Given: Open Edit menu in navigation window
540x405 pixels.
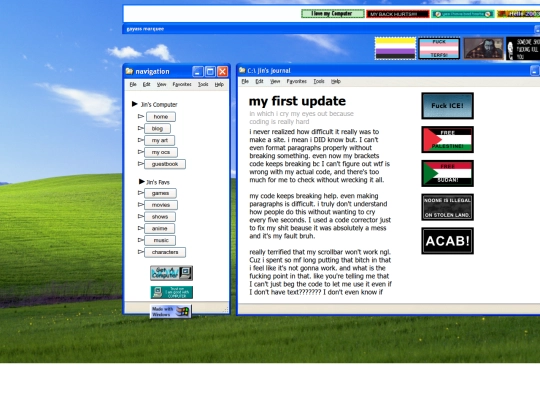Looking at the screenshot, I should coord(146,84).
